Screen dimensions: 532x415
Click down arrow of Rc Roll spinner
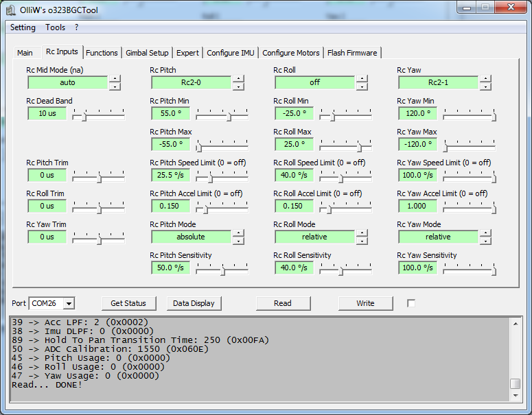[362, 86]
